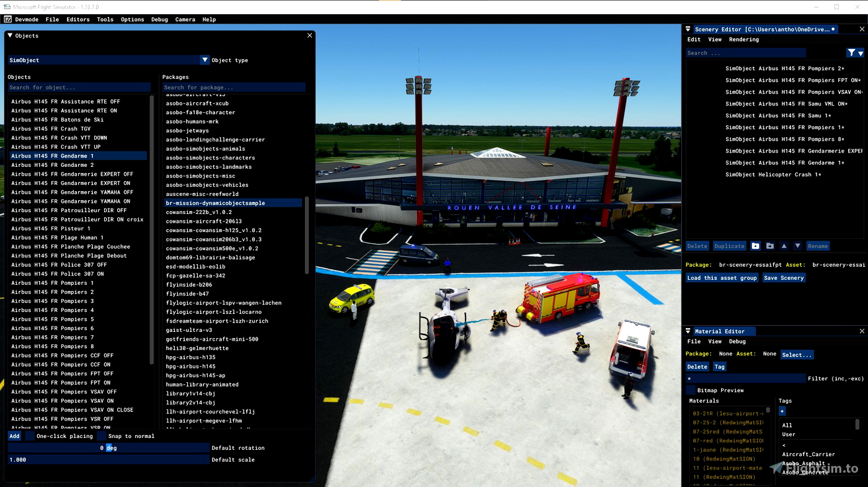Image resolution: width=868 pixels, height=487 pixels.
Task: Select SimObject Airbus H145 FR Samu 1
Action: click(778, 115)
